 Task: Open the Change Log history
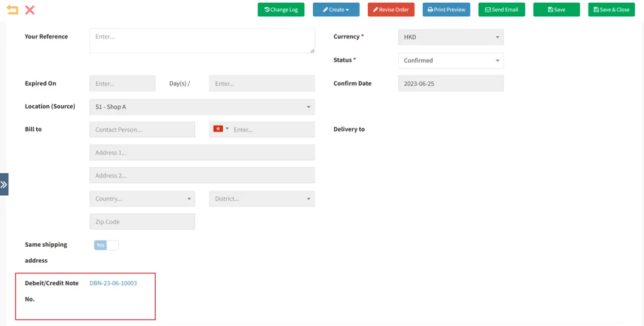click(x=281, y=10)
